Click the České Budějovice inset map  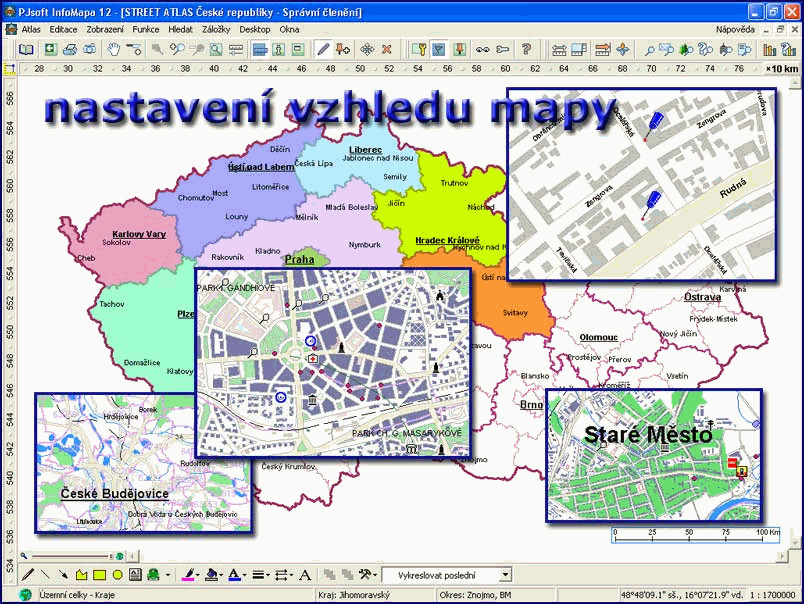(144, 463)
